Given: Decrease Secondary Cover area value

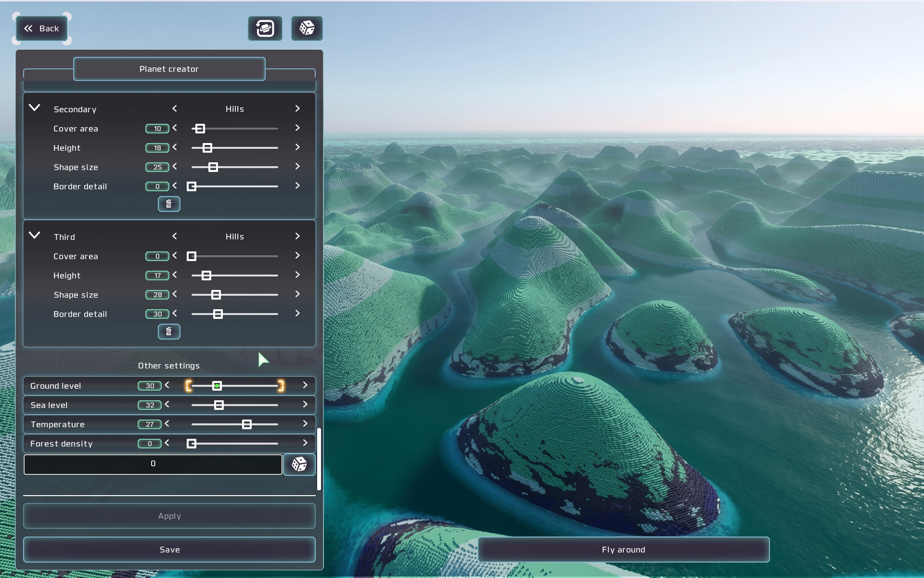Looking at the screenshot, I should (175, 128).
